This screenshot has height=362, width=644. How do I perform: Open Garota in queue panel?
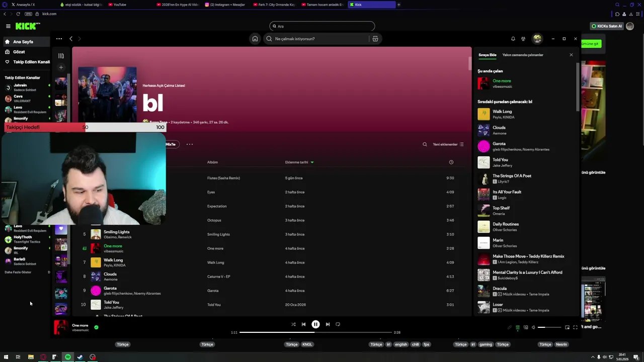[x=525, y=146]
